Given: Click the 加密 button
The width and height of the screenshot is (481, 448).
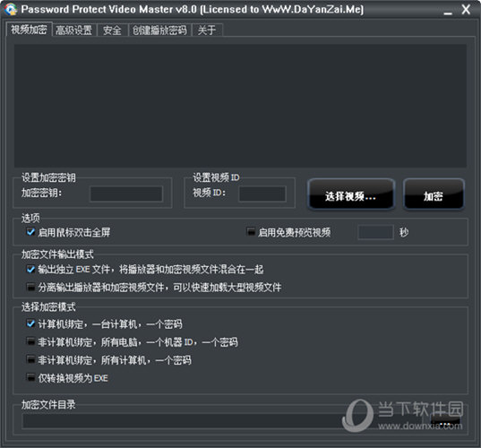Looking at the screenshot, I should pos(434,194).
